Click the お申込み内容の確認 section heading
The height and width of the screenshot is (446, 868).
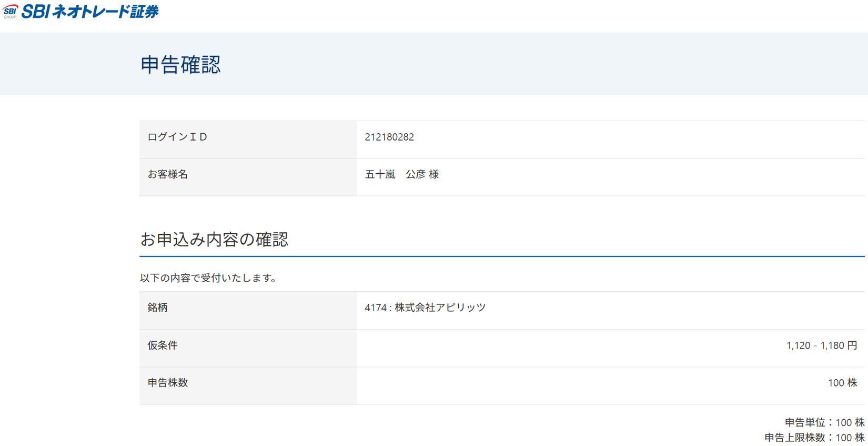pyautogui.click(x=214, y=240)
